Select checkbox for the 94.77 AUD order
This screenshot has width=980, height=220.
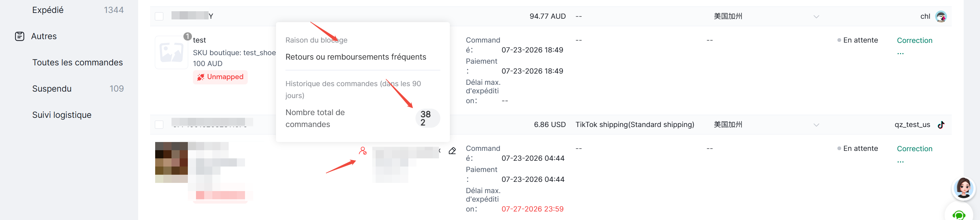(159, 16)
